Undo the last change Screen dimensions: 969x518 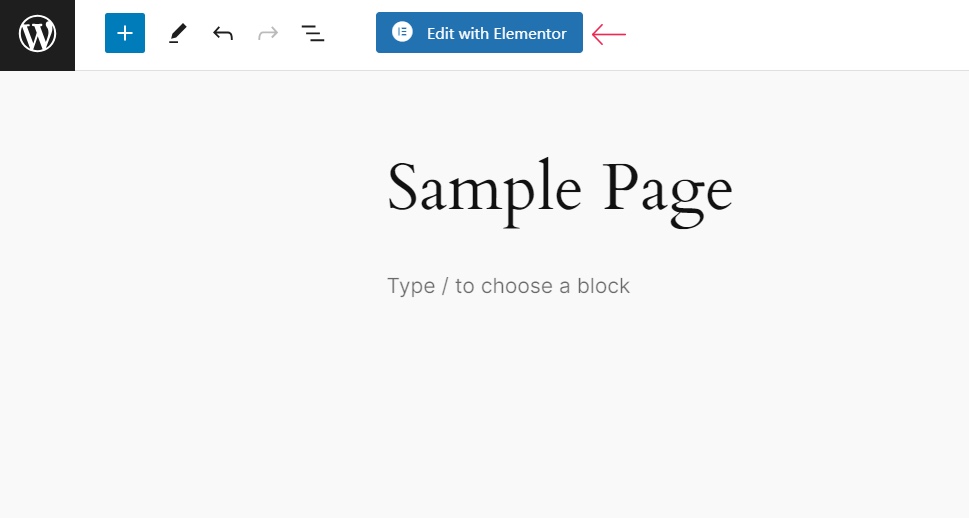223,33
